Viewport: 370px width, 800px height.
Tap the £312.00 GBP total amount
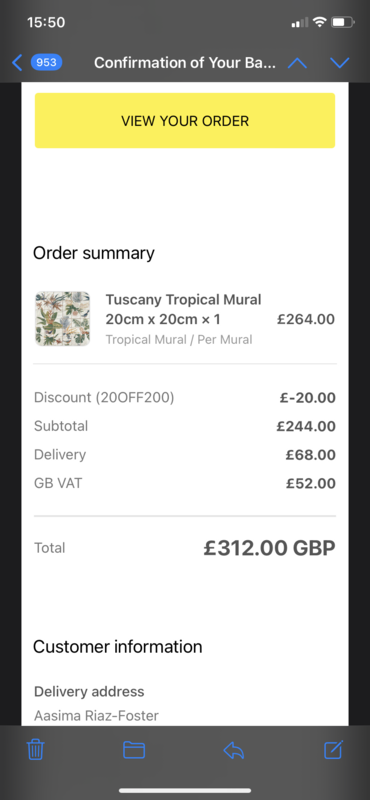[269, 548]
